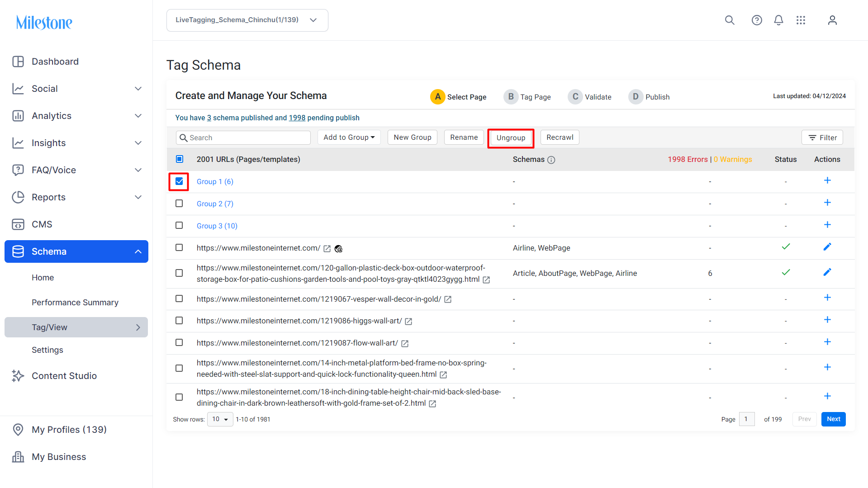
Task: Check the higgs-wall-art row checkbox
Action: tap(180, 321)
